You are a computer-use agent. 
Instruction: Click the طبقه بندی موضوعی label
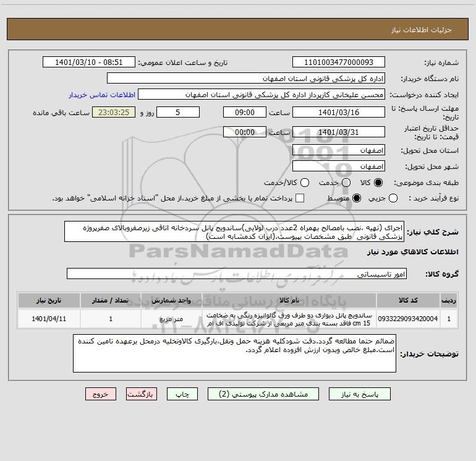pyautogui.click(x=426, y=183)
